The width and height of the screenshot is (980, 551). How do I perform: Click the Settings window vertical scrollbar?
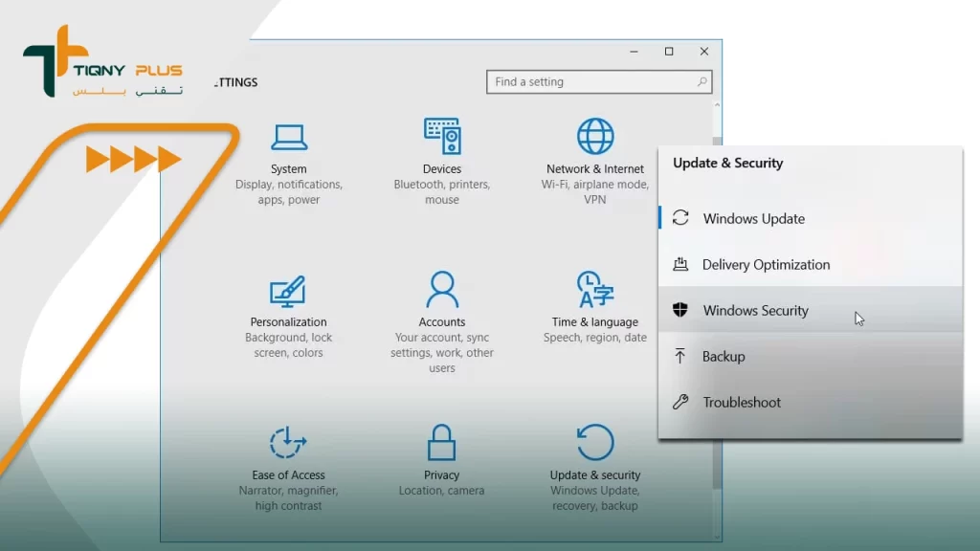click(717, 320)
